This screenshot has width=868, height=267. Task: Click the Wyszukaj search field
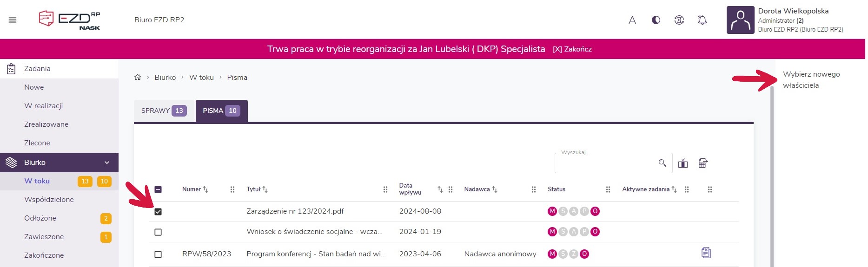(604, 163)
